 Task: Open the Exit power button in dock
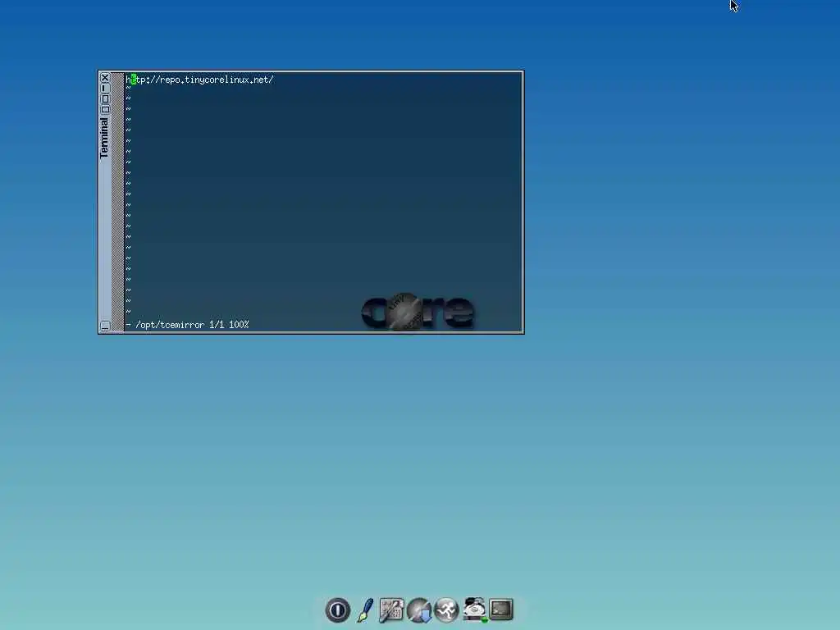[x=337, y=609]
